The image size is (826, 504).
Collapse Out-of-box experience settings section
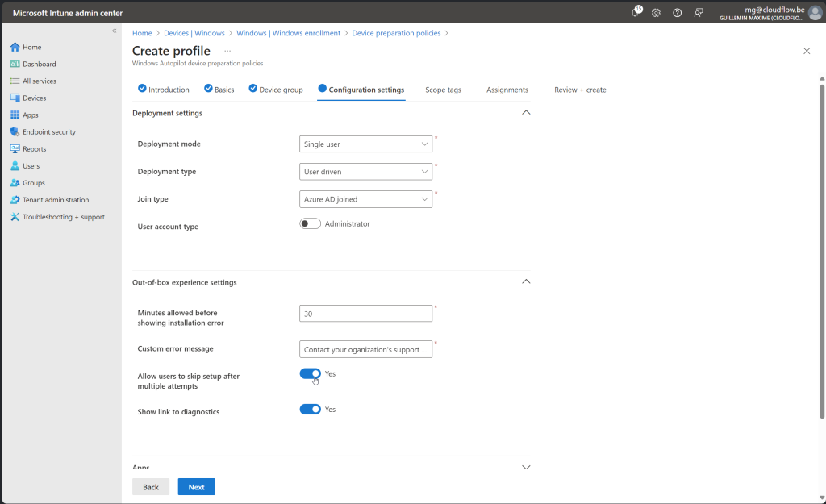526,281
